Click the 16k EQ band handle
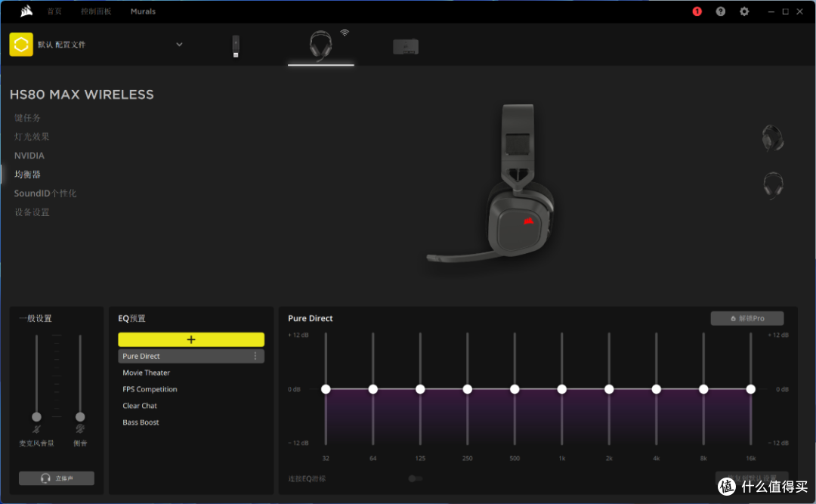Image resolution: width=816 pixels, height=504 pixels. click(750, 389)
